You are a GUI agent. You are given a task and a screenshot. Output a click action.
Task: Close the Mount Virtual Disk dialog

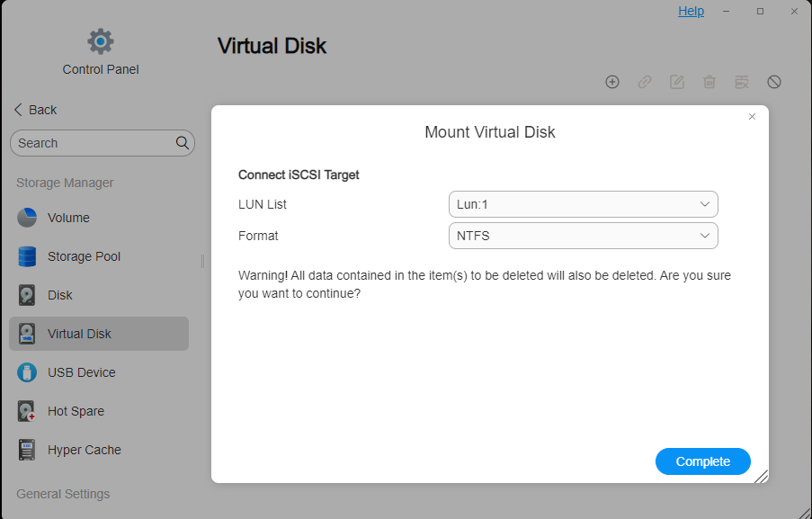[x=753, y=117]
